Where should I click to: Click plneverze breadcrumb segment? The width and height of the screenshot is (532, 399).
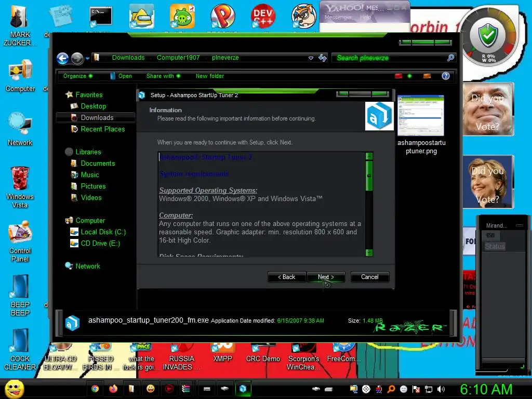pyautogui.click(x=225, y=58)
